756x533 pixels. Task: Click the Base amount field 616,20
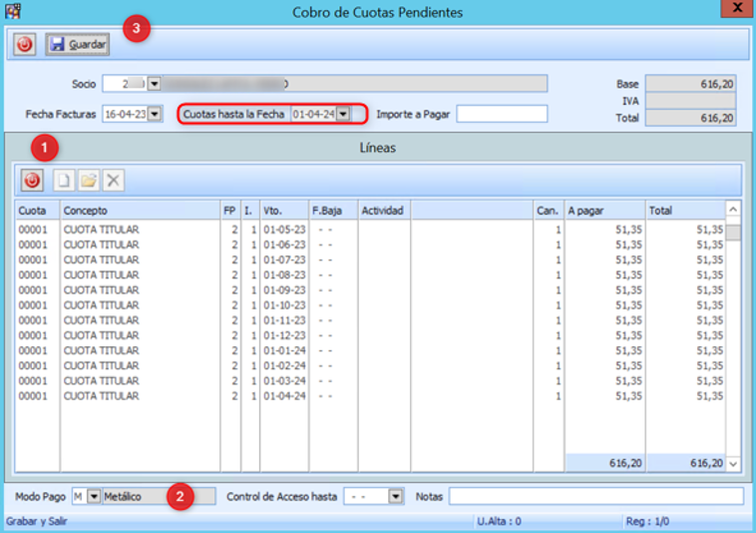690,84
